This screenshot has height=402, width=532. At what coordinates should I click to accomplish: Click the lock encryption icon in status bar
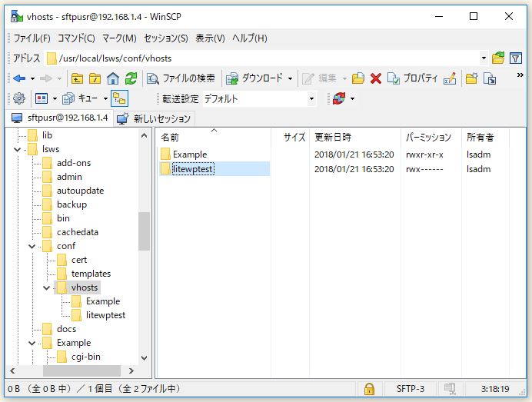click(x=369, y=389)
